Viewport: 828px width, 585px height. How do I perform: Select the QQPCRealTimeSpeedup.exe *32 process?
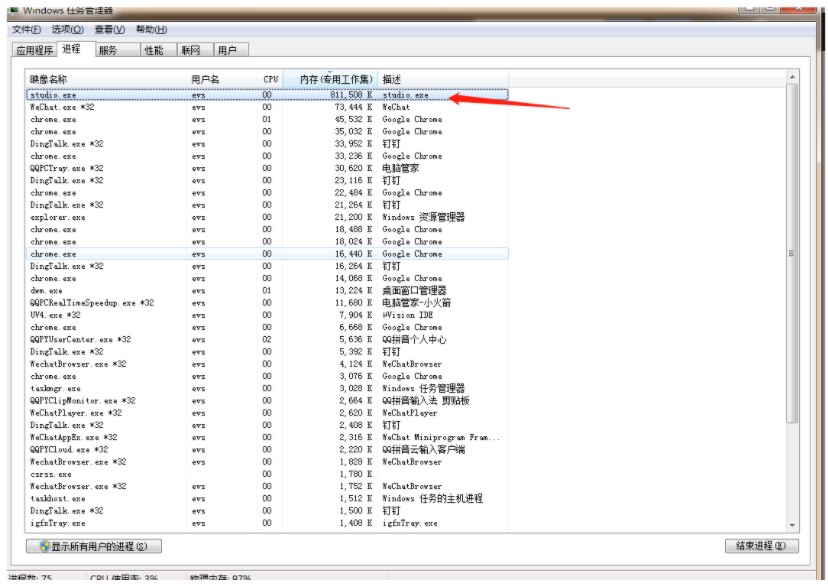pos(267,303)
